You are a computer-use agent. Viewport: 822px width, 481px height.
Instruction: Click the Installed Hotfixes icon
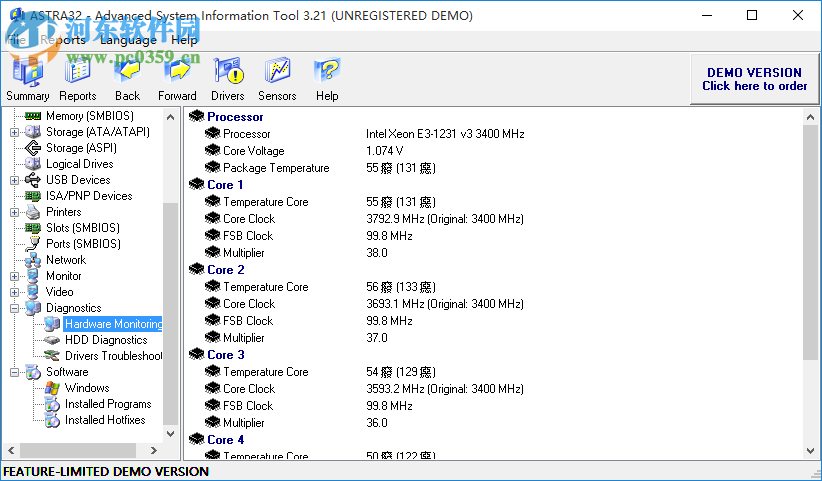tap(52, 420)
